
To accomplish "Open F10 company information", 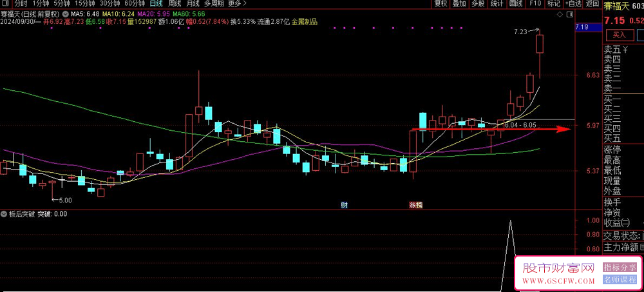I will (535, 4).
